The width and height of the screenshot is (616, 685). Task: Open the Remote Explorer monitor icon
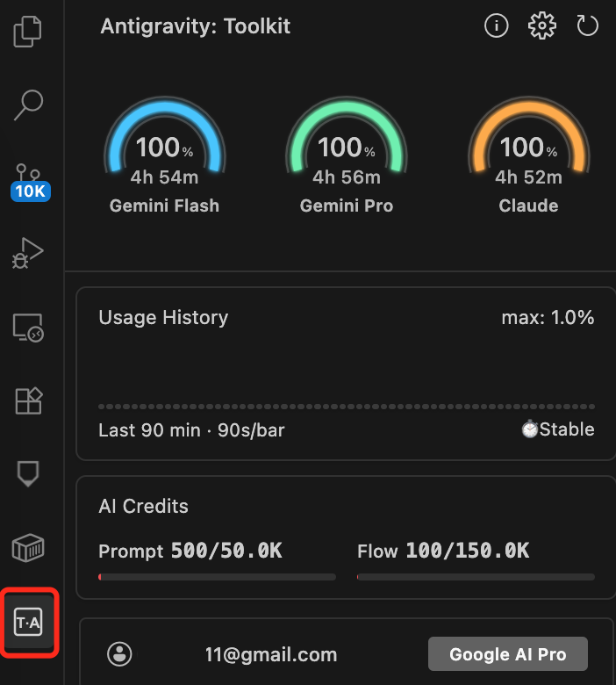[x=28, y=328]
